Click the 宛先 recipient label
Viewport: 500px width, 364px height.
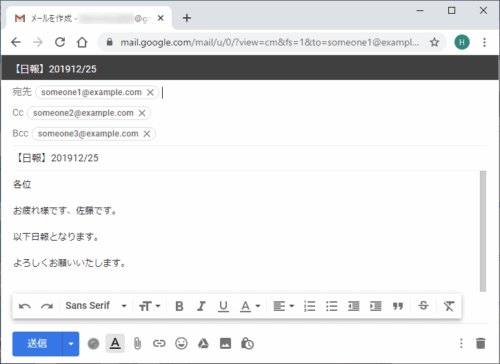[22, 92]
